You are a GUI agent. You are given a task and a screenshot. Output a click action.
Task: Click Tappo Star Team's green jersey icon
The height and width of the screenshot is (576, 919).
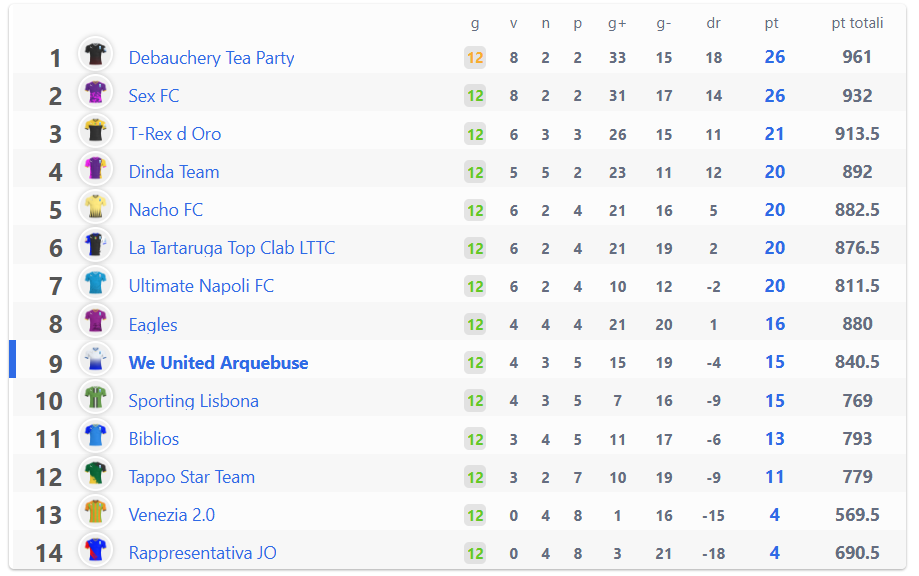click(x=95, y=473)
